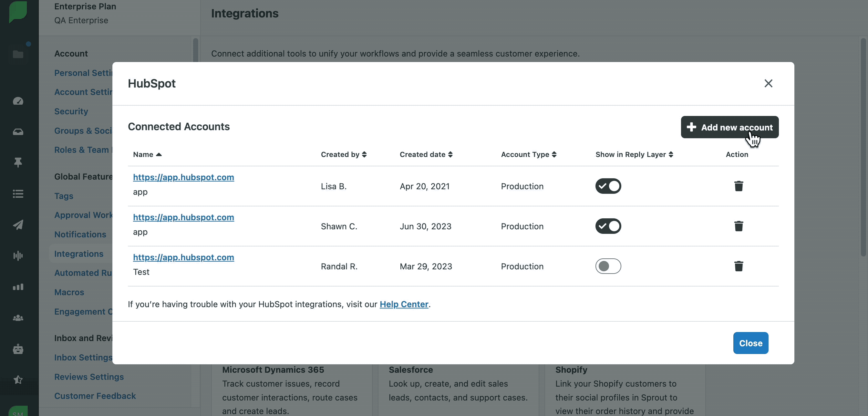This screenshot has height=416, width=868.
Task: Click the pin icon in left rail
Action: [18, 162]
